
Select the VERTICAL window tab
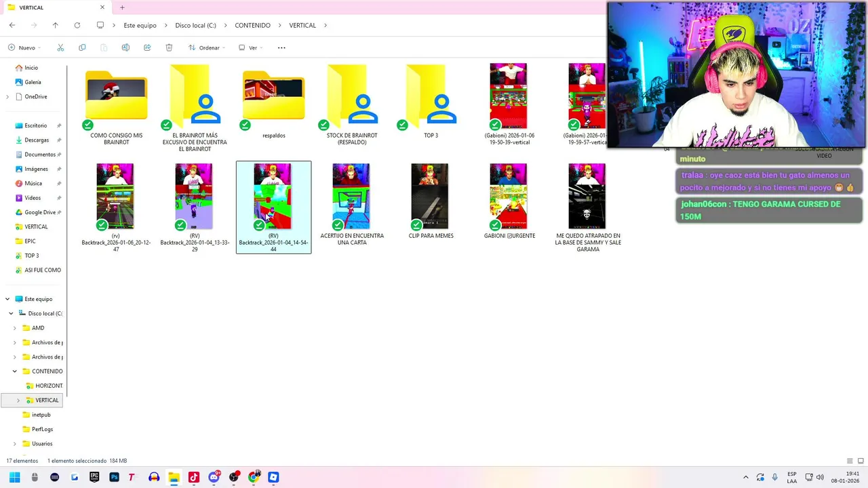point(56,7)
